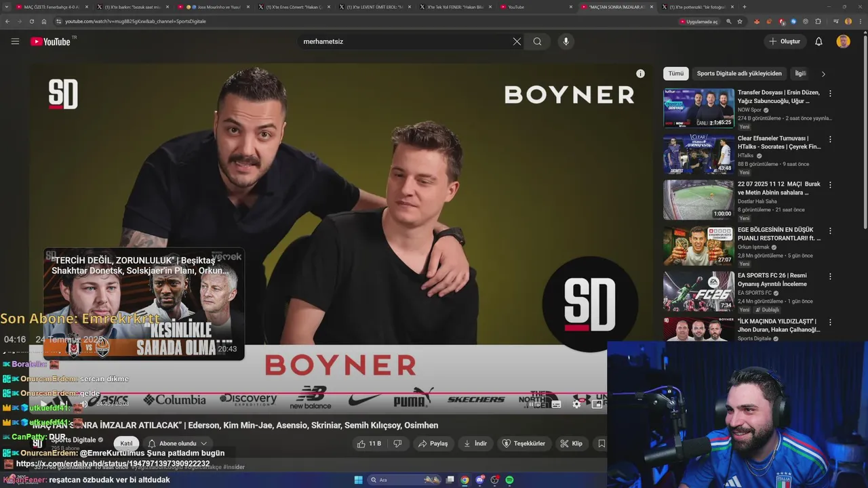Select the Tümü filter chip
Viewport: 868px width, 488px height.
tap(676, 73)
